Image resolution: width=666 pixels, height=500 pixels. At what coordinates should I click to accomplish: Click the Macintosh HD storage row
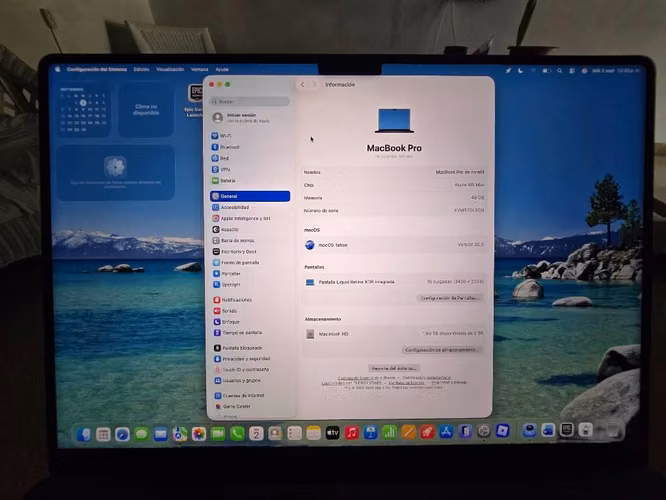pos(394,334)
